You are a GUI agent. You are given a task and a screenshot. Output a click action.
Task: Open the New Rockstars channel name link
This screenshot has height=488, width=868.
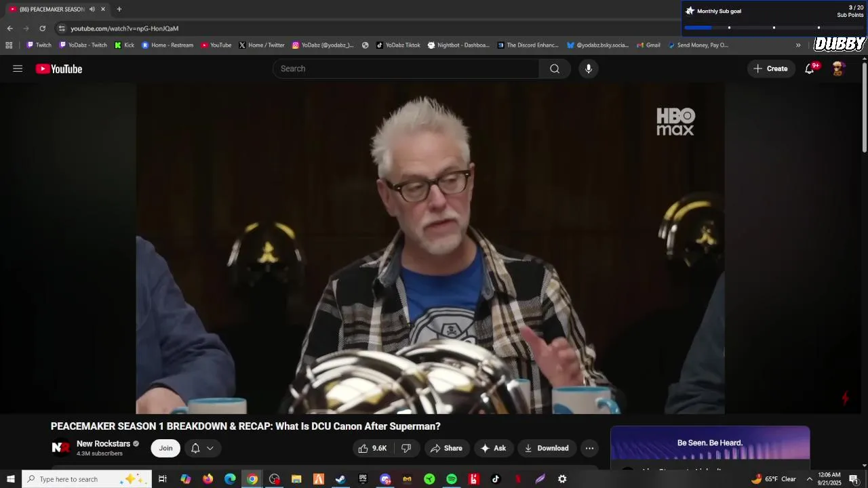103,444
